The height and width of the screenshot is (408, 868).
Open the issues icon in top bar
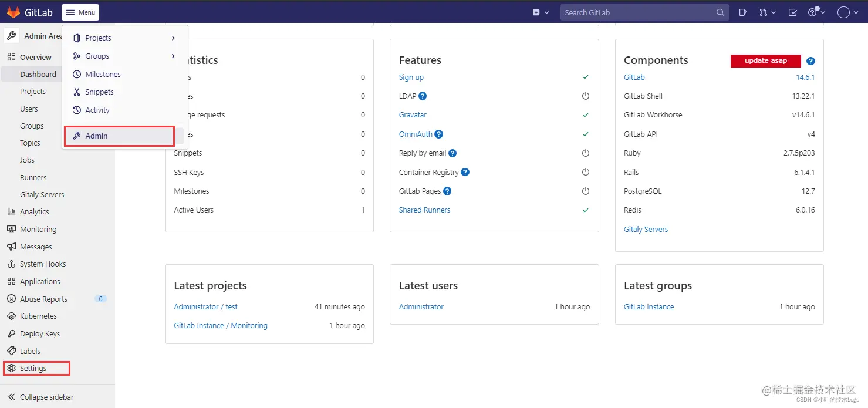click(742, 12)
